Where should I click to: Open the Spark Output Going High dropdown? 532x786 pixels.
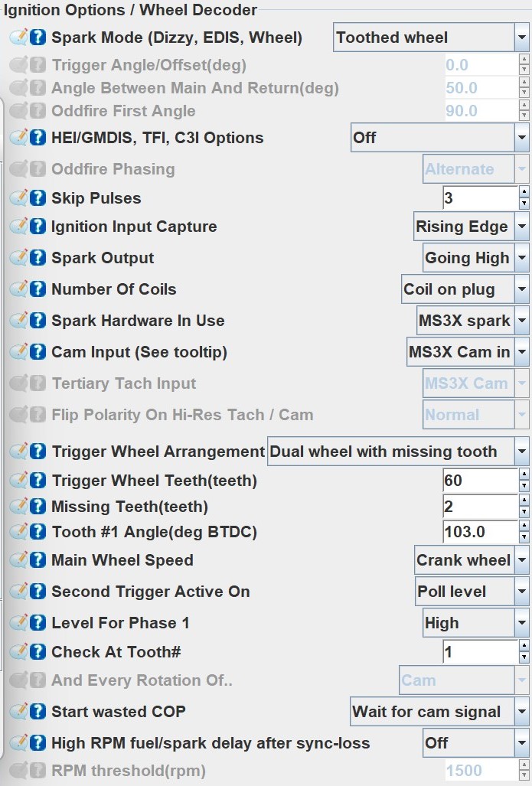(475, 258)
